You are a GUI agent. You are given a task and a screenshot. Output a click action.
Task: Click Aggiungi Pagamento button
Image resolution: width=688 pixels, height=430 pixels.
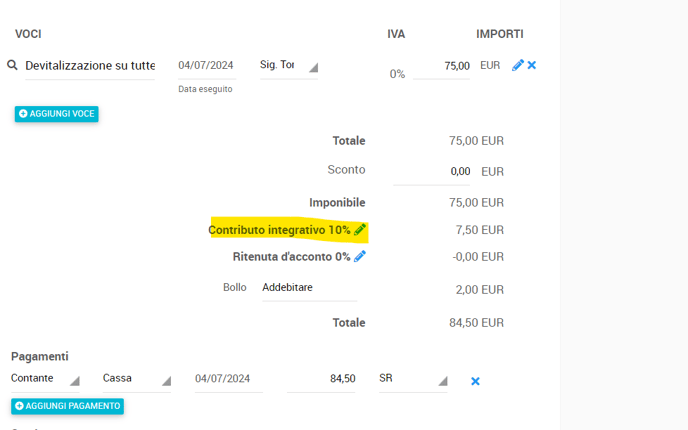68,406
